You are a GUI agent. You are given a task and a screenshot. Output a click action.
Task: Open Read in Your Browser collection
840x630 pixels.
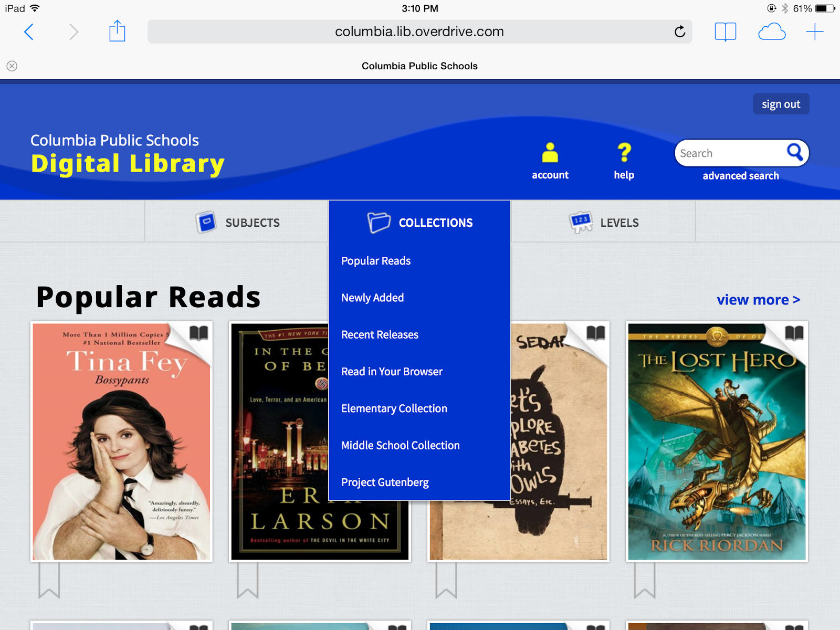point(392,372)
